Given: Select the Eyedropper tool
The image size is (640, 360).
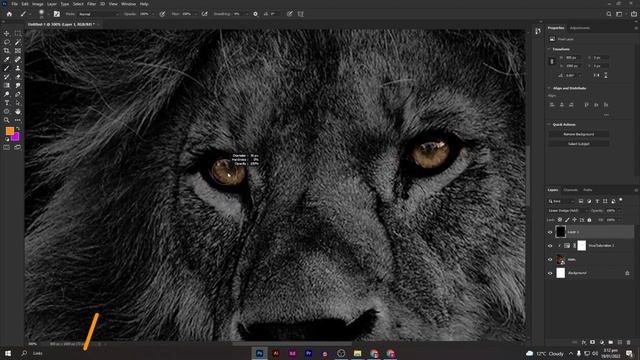Looking at the screenshot, I should pyautogui.click(x=7, y=60).
